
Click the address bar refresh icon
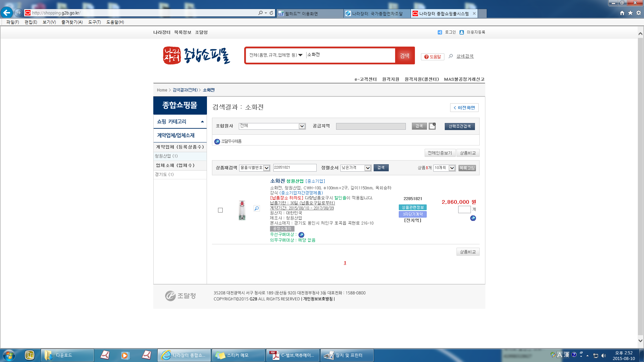click(x=271, y=13)
